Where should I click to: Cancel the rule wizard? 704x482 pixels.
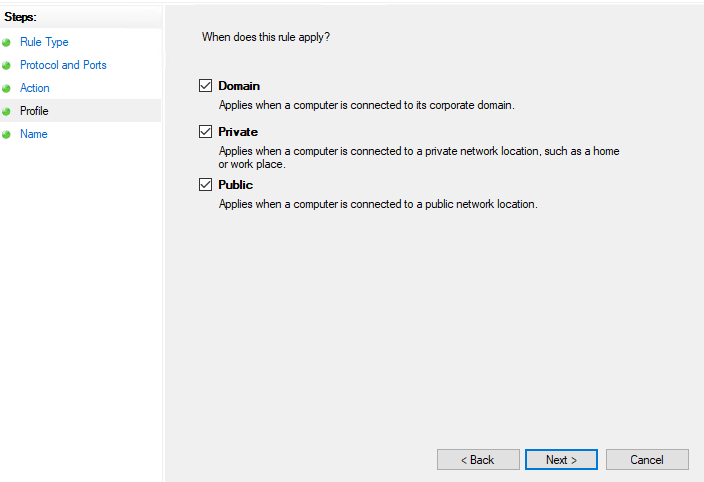tap(647, 460)
